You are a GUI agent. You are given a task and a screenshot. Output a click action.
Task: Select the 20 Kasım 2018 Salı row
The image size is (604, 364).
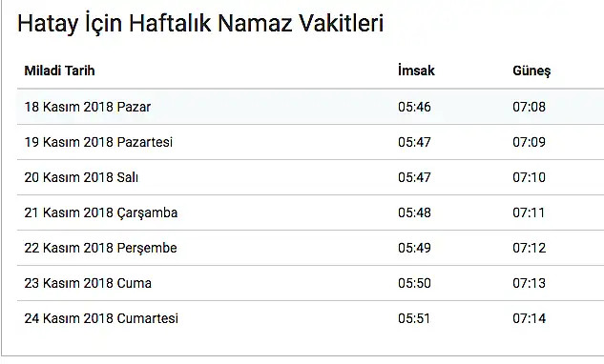coord(310,177)
